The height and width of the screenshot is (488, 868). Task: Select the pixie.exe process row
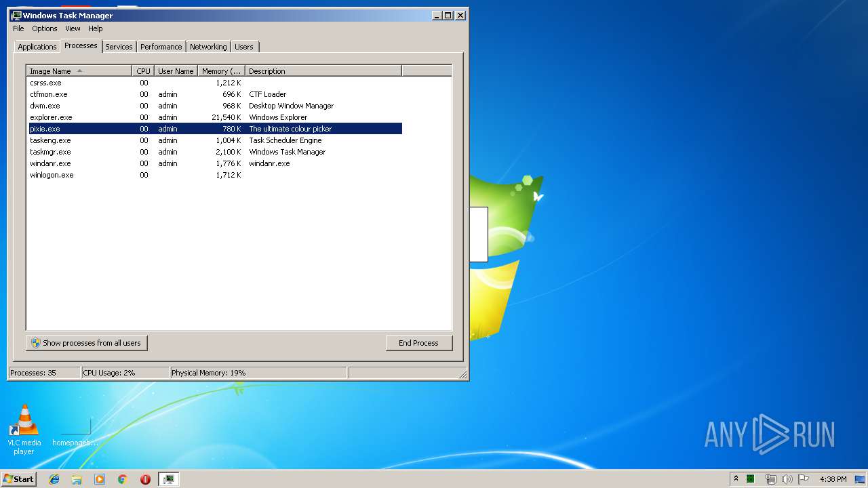(x=214, y=129)
